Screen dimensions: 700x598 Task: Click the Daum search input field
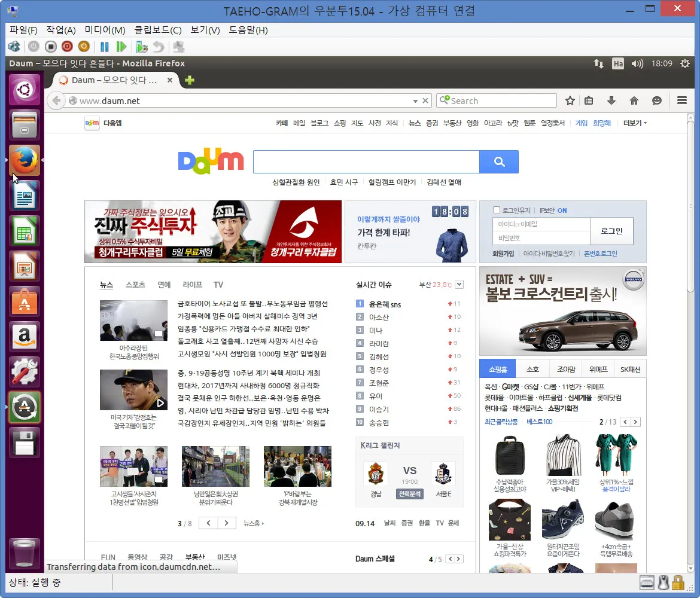click(366, 161)
